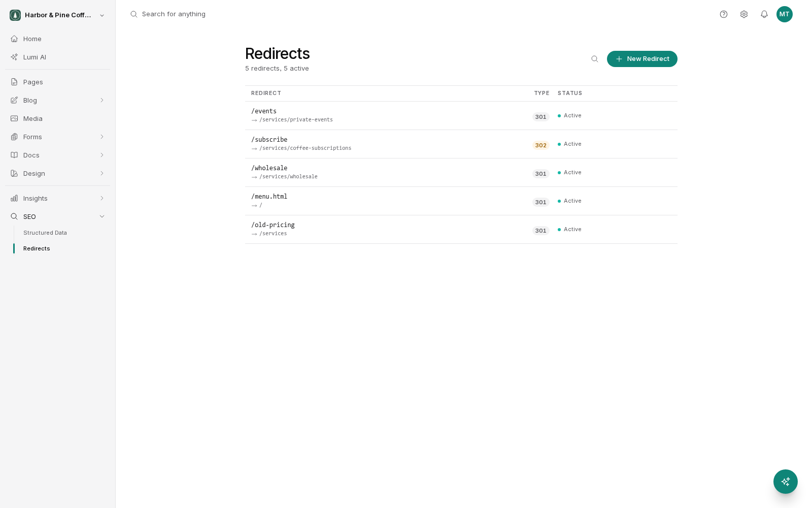The width and height of the screenshot is (812, 508).
Task: Collapse the SEO section chevron
Action: pyautogui.click(x=102, y=216)
